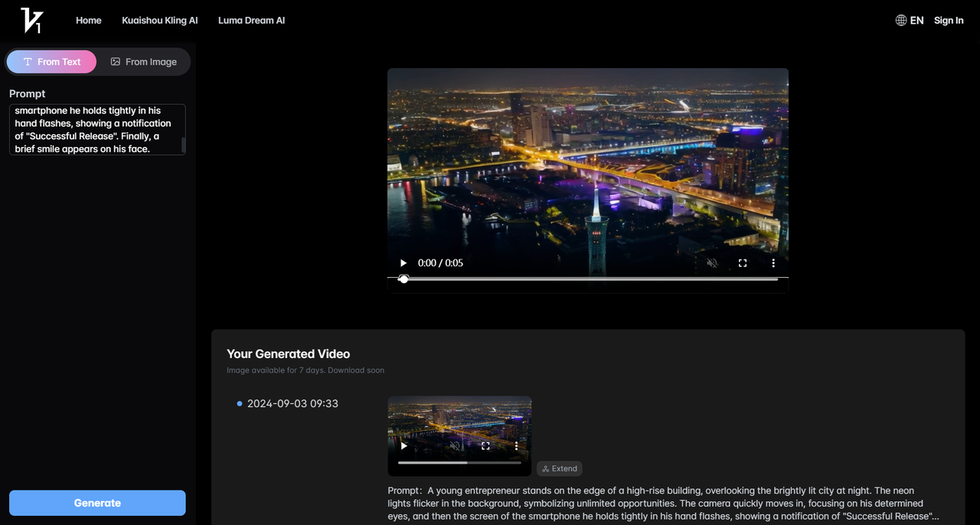Expand the thumbnail video to fullscreen
This screenshot has height=525, width=980.
click(485, 445)
